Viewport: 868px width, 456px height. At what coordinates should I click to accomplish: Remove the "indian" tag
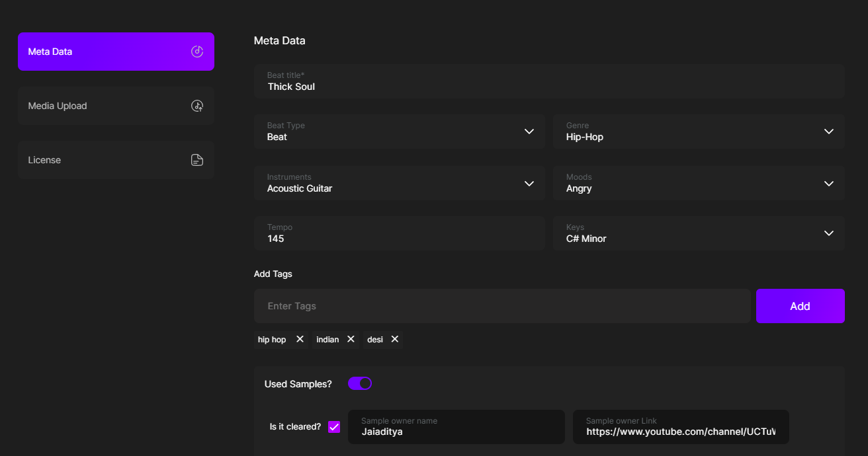click(351, 339)
